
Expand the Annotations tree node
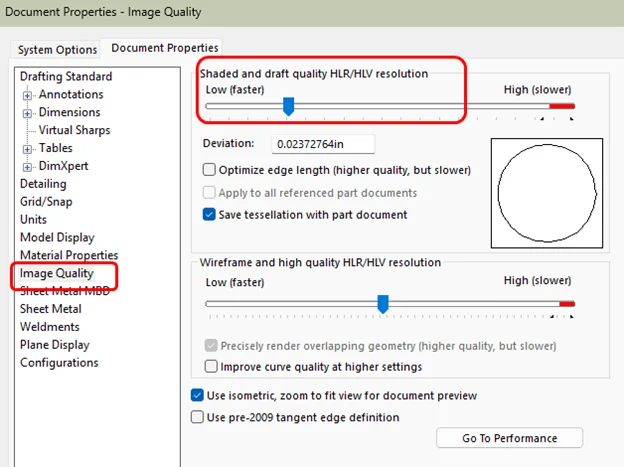tap(28, 95)
